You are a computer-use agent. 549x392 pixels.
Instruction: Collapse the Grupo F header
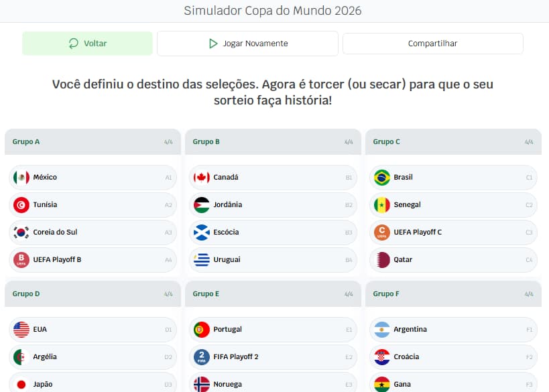coord(453,293)
